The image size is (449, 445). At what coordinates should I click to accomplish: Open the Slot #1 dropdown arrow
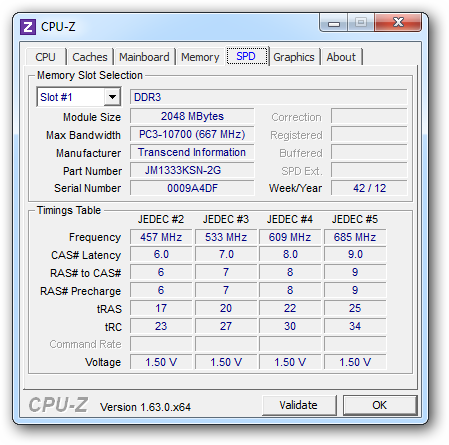pos(112,97)
